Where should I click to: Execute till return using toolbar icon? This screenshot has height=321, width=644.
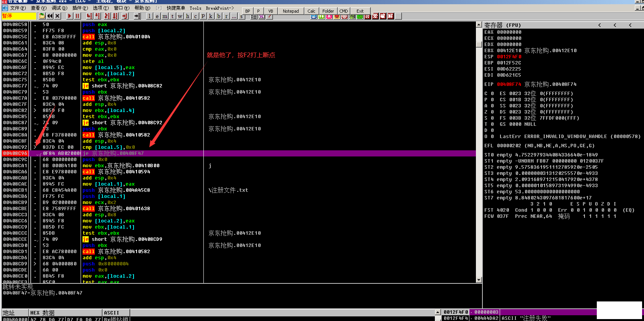pos(125,16)
